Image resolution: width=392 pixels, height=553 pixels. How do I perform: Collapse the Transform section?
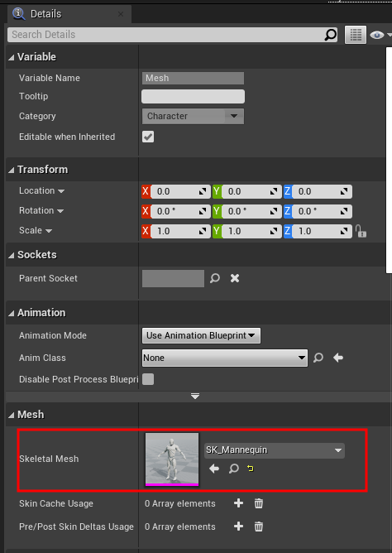(x=12, y=170)
